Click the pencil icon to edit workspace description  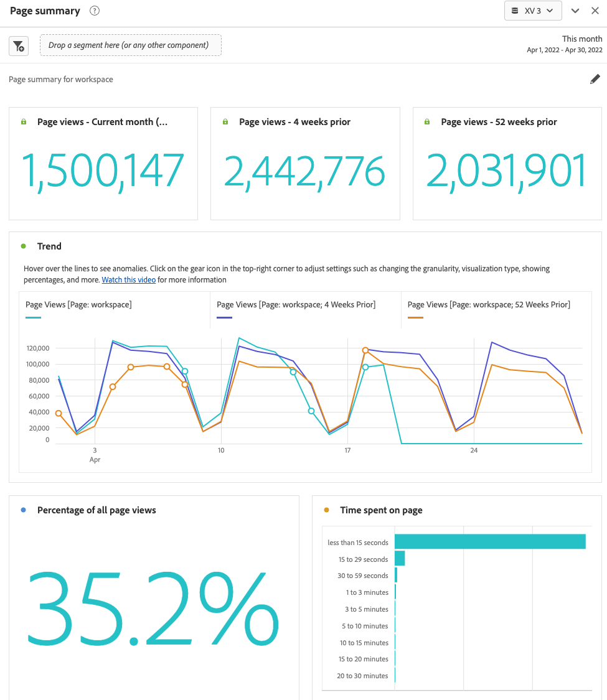pos(595,79)
